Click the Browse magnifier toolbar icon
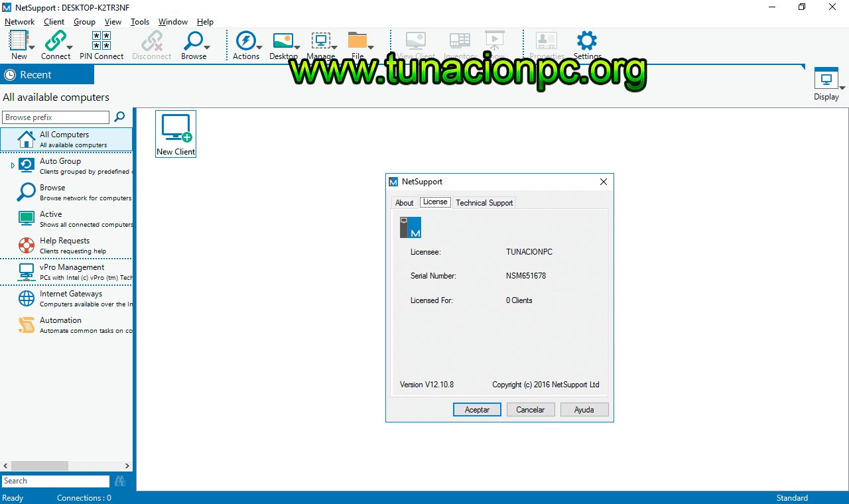 (192, 41)
